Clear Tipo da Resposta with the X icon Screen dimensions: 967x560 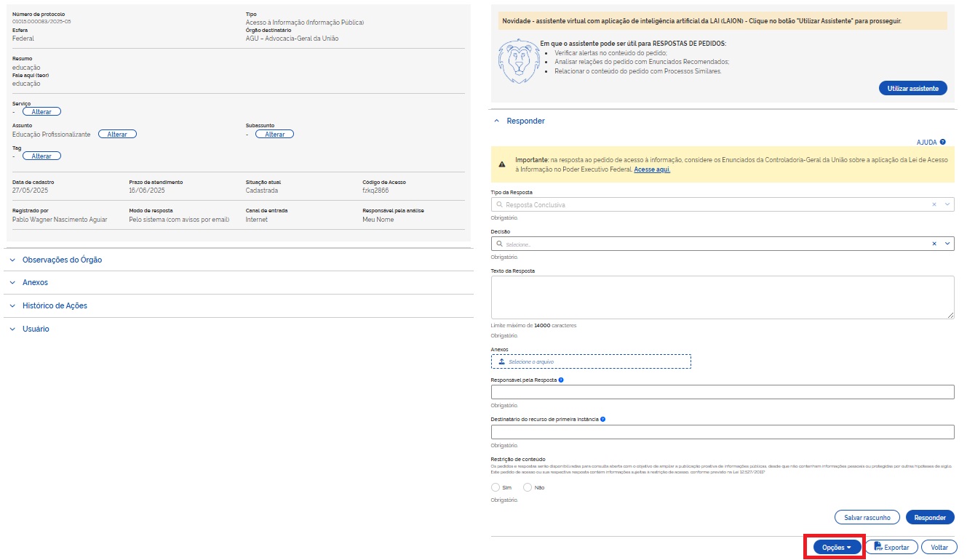934,205
